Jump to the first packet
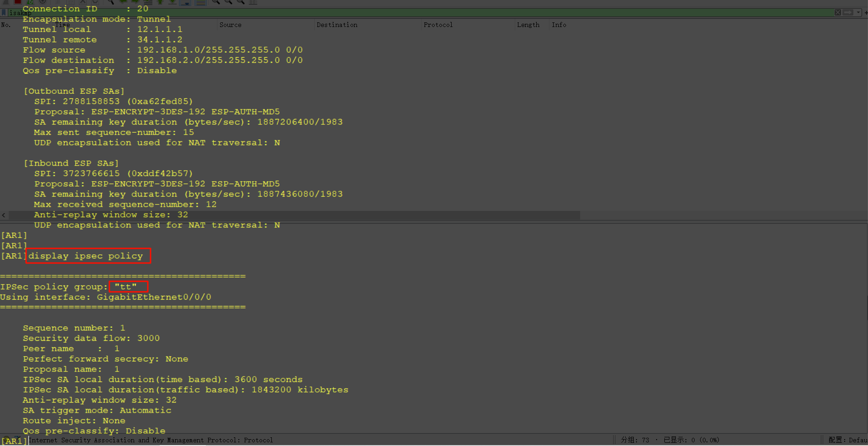The image size is (868, 446). click(x=160, y=2)
